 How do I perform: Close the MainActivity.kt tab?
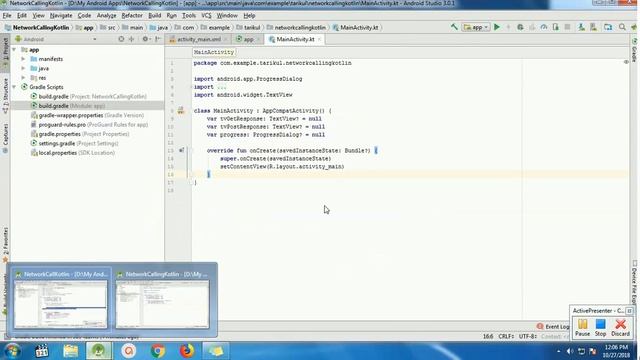coord(320,39)
